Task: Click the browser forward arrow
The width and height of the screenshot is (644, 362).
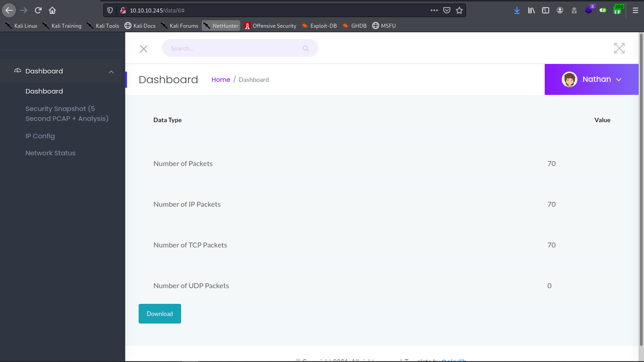Action: pyautogui.click(x=24, y=10)
